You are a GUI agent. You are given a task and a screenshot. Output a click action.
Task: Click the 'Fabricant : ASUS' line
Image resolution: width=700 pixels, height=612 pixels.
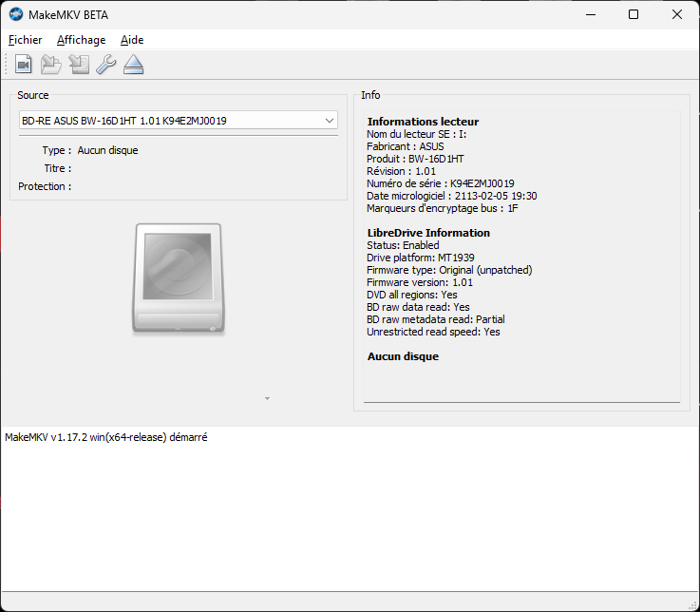[406, 146]
